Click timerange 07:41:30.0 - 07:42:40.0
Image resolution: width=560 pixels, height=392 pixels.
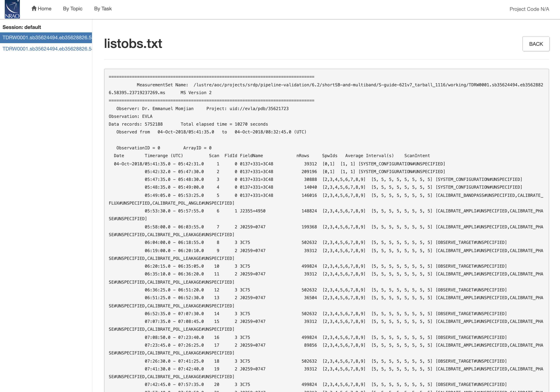pyautogui.click(x=174, y=369)
